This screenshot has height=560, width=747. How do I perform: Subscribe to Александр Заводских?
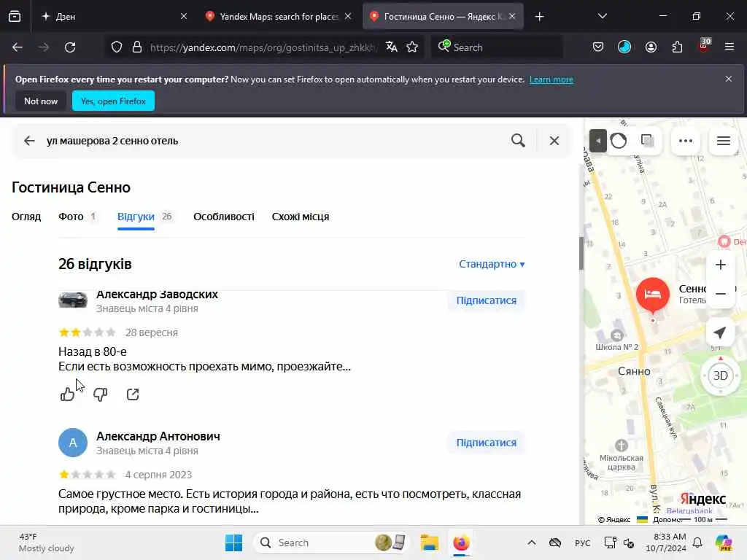487,300
